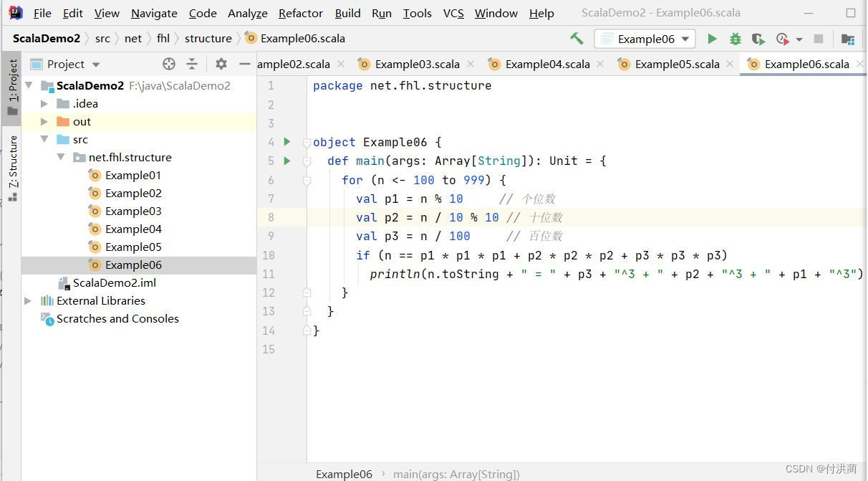
Task: Switch to the Example05.scala tab
Action: [x=677, y=64]
